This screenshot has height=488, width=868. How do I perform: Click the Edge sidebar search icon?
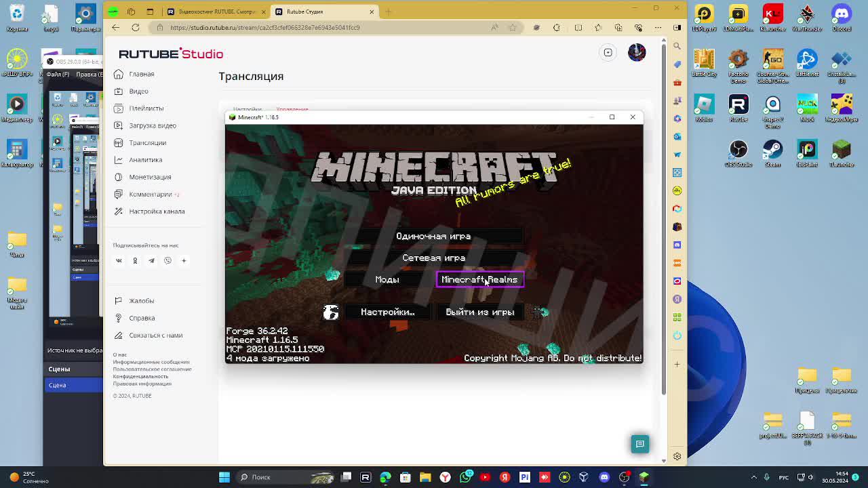click(677, 46)
